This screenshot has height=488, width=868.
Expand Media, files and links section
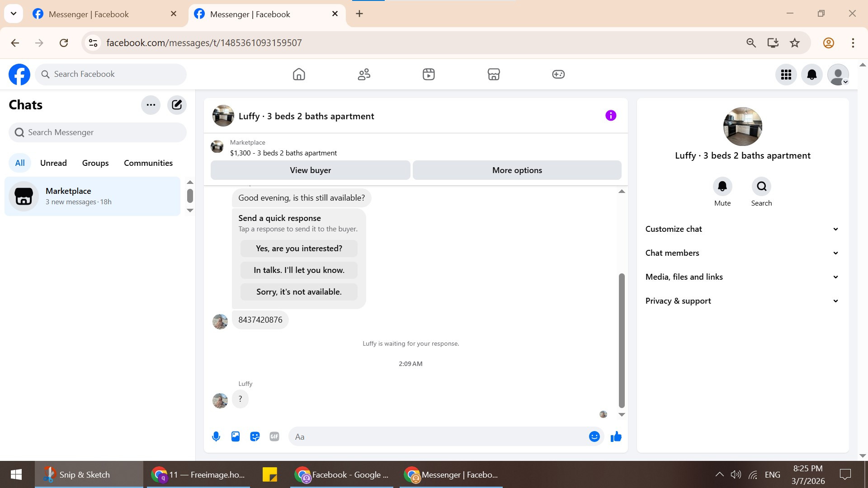(x=742, y=277)
